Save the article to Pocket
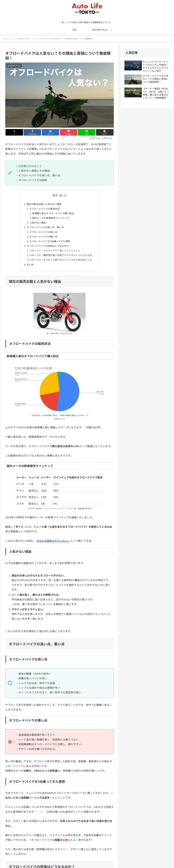Screen dimensions: 174x868 (68, 132)
